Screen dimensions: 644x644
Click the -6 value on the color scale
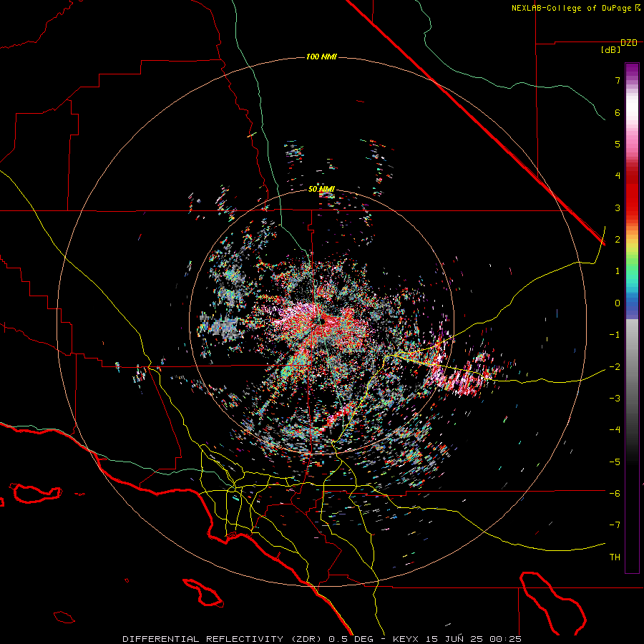pos(615,493)
